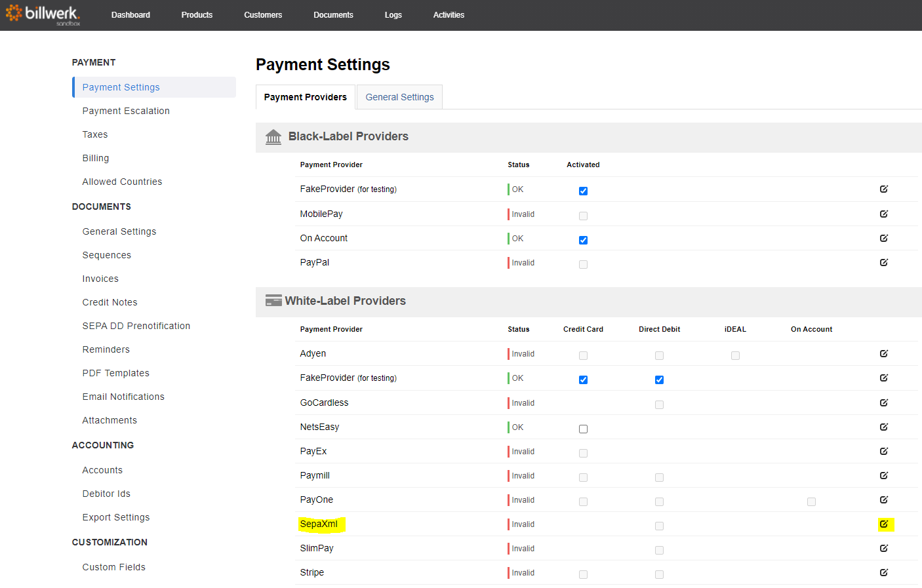Select the SepaXml provider name
Screen dimensions: 922x588
click(x=319, y=524)
